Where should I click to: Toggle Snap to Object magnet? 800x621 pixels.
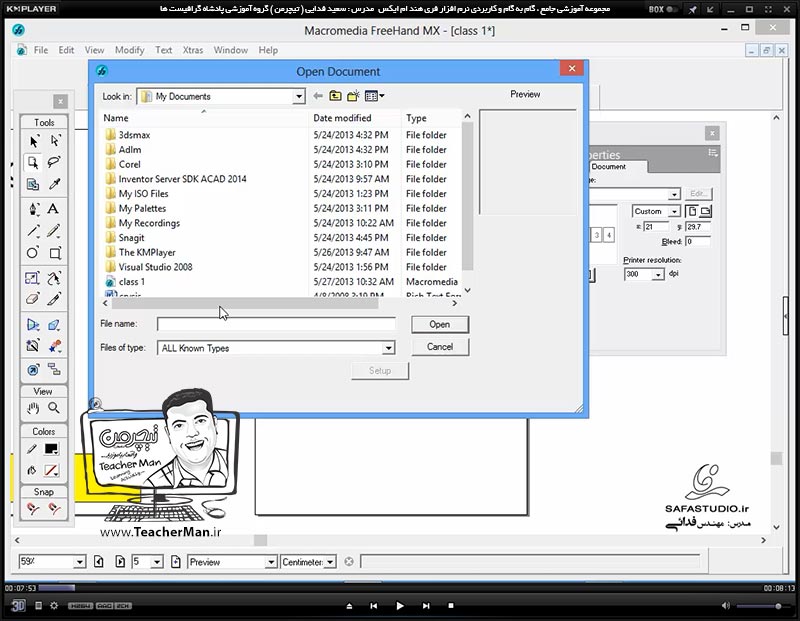(x=54, y=508)
